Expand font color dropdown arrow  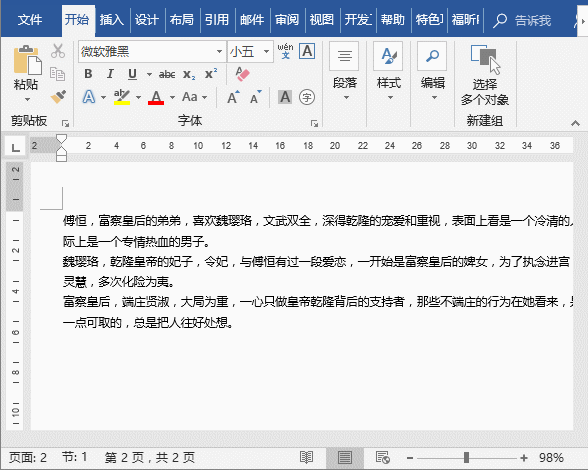[x=172, y=98]
